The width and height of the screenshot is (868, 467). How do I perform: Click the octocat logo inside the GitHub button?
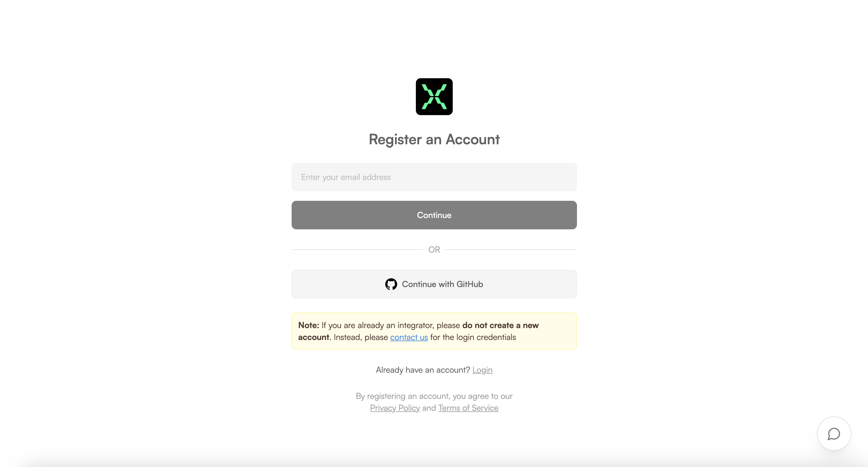tap(391, 284)
